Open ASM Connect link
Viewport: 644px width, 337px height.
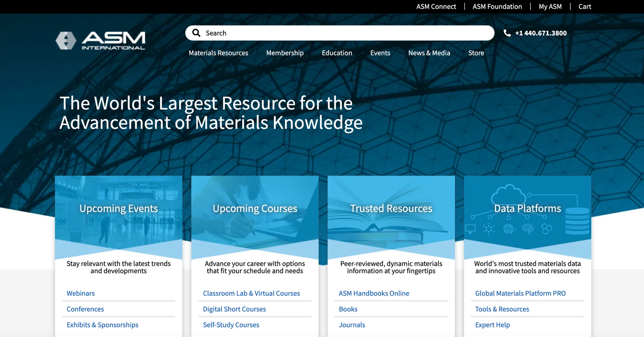(x=436, y=6)
